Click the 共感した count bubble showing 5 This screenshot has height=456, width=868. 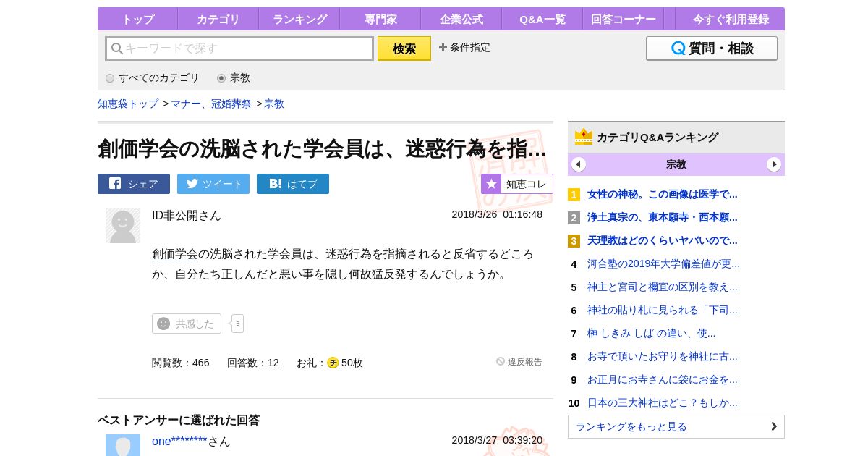pyautogui.click(x=237, y=324)
